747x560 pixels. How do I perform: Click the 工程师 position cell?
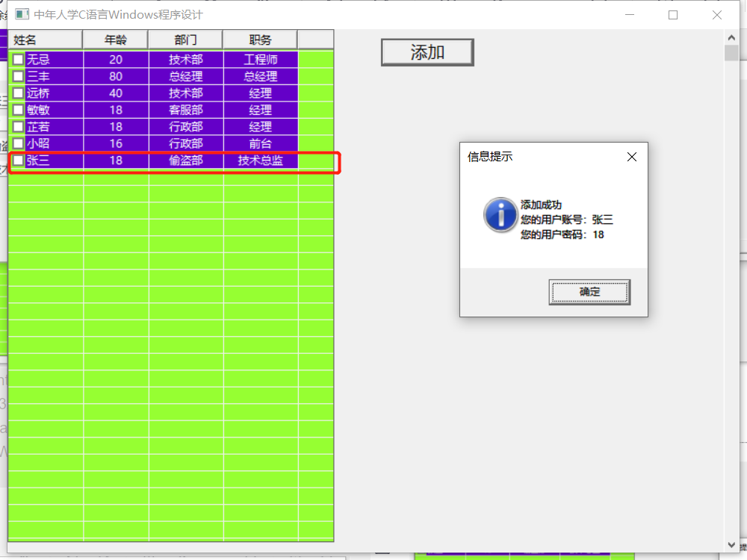(261, 60)
